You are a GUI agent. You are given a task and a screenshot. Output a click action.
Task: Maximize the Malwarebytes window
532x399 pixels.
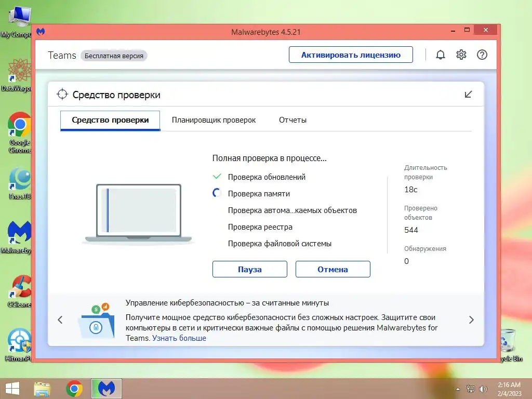pos(467,30)
